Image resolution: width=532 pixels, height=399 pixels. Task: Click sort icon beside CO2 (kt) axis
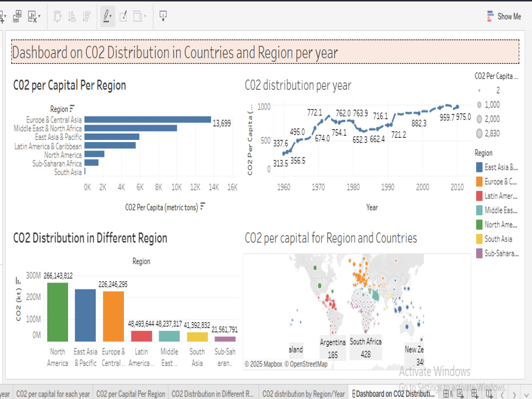pyautogui.click(x=18, y=280)
